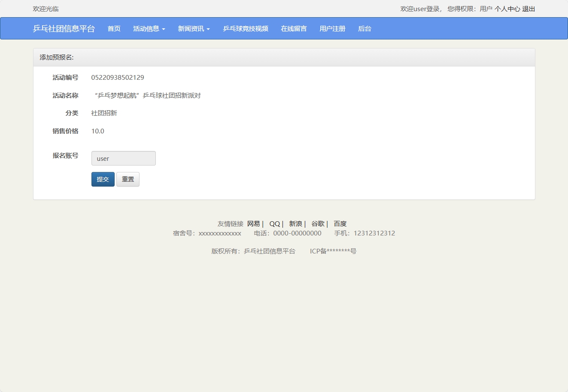Open the 活动信息 dropdown menu
This screenshot has width=568, height=392.
146,28
